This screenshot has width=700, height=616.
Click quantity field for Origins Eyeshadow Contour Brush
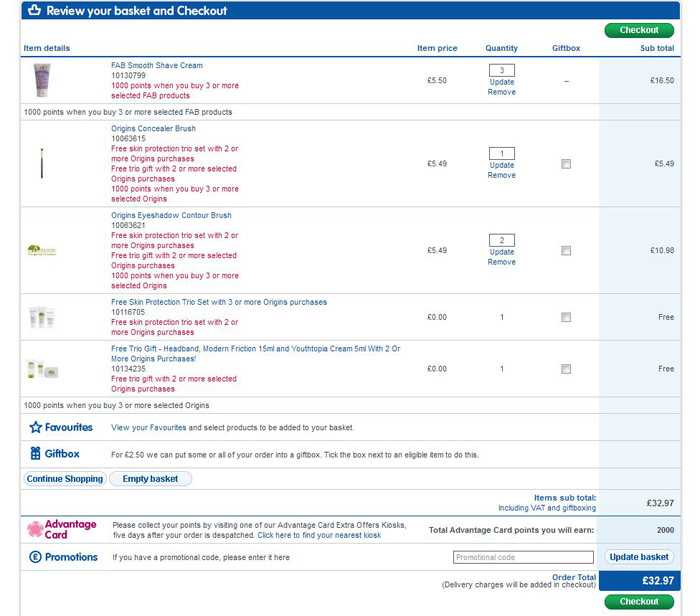coord(502,240)
